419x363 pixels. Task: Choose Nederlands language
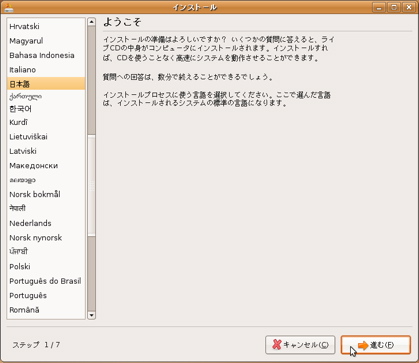click(x=46, y=223)
